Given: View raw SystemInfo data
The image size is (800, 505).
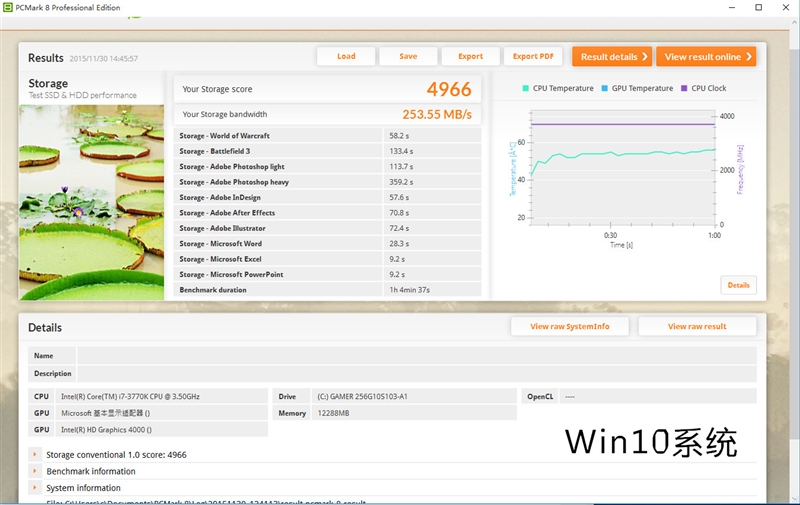Looking at the screenshot, I should (568, 326).
